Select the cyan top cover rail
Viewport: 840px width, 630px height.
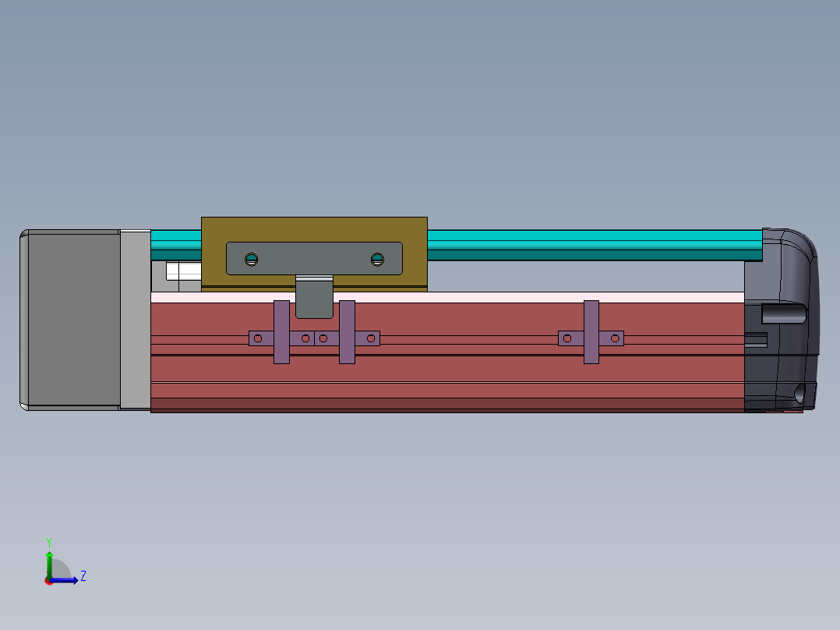[595, 245]
